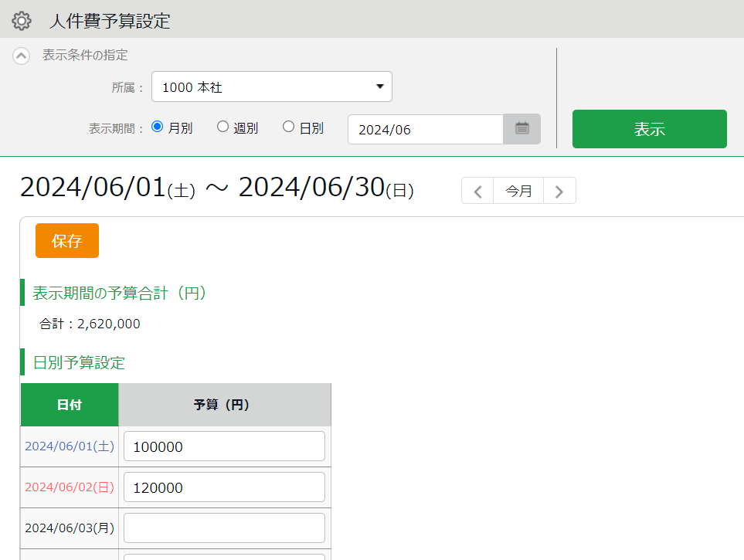Click the 予算（円） column header
The width and height of the screenshot is (744, 560).
(224, 405)
